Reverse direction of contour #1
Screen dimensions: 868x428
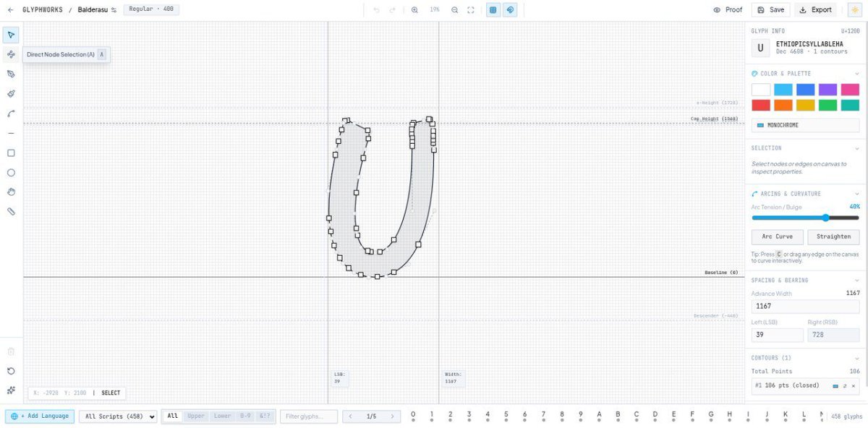coord(844,386)
